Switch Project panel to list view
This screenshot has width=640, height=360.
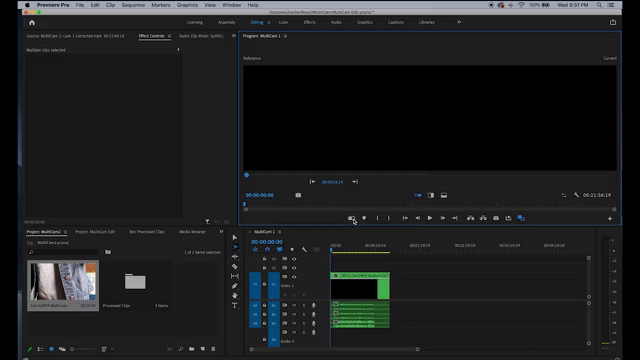[x=40, y=349]
